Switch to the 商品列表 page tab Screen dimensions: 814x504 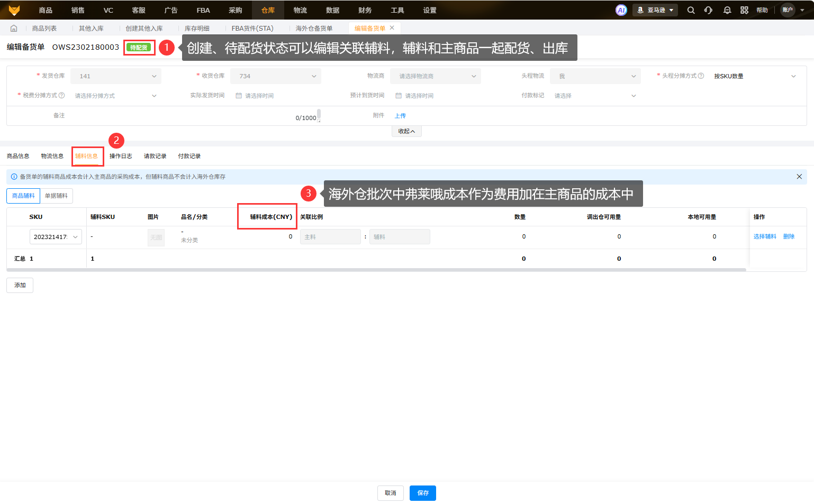pos(44,29)
